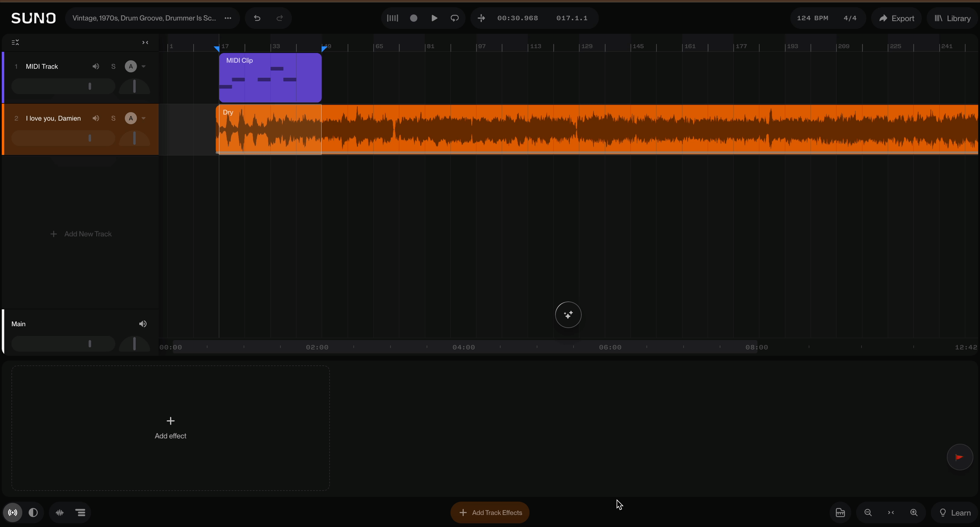This screenshot has width=980, height=527.
Task: Open project options ellipsis menu
Action: (x=228, y=18)
